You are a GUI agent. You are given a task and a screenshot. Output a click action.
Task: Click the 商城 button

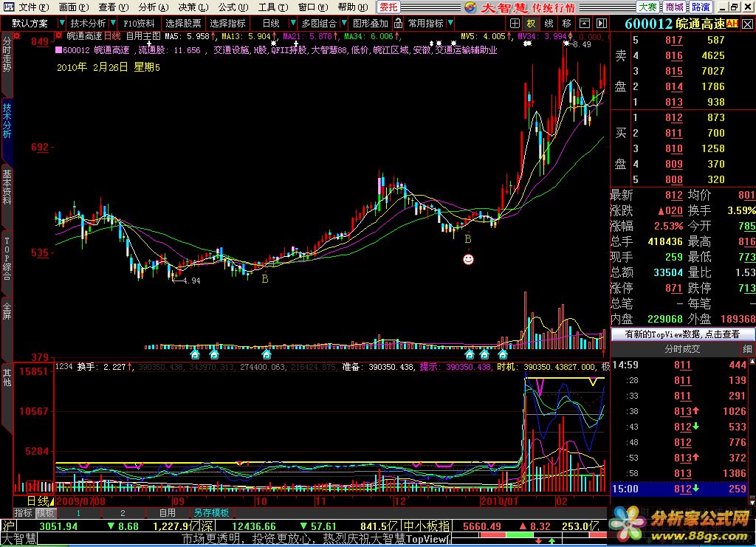coord(674,7)
